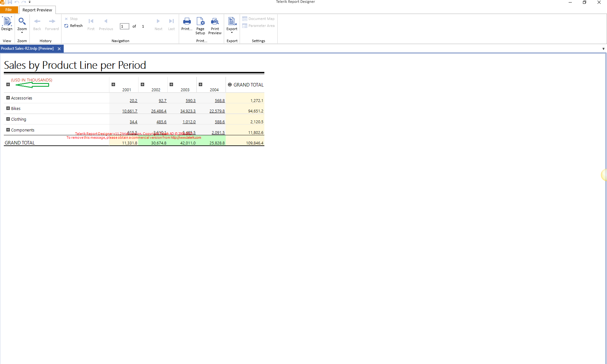The width and height of the screenshot is (607, 364).
Task: Expand the Components row
Action: coord(8,130)
